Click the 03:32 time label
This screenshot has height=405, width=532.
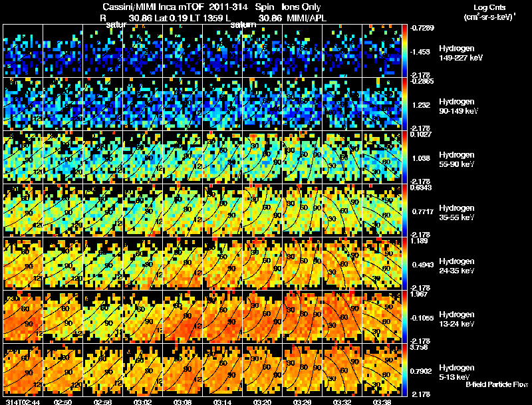[342, 402]
